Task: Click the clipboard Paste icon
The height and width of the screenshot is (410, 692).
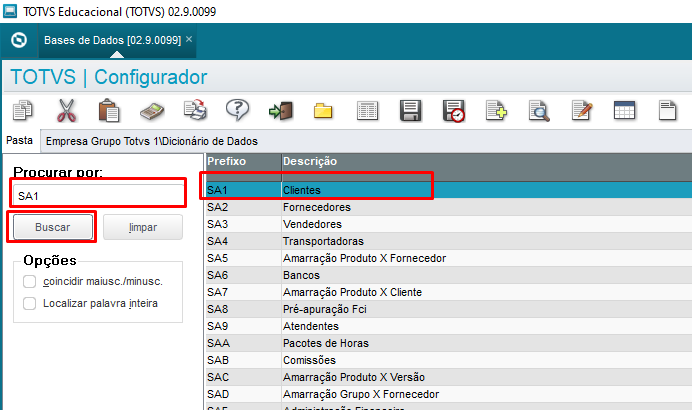Action: (109, 110)
